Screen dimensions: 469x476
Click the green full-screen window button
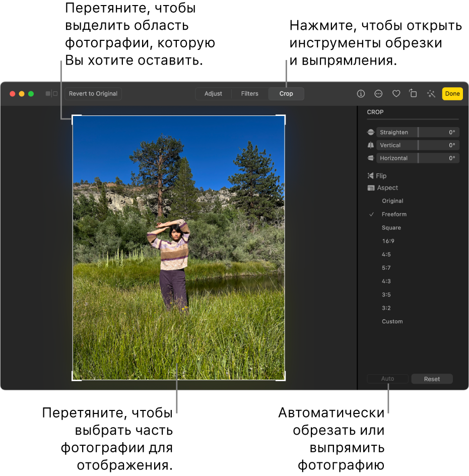pos(31,94)
